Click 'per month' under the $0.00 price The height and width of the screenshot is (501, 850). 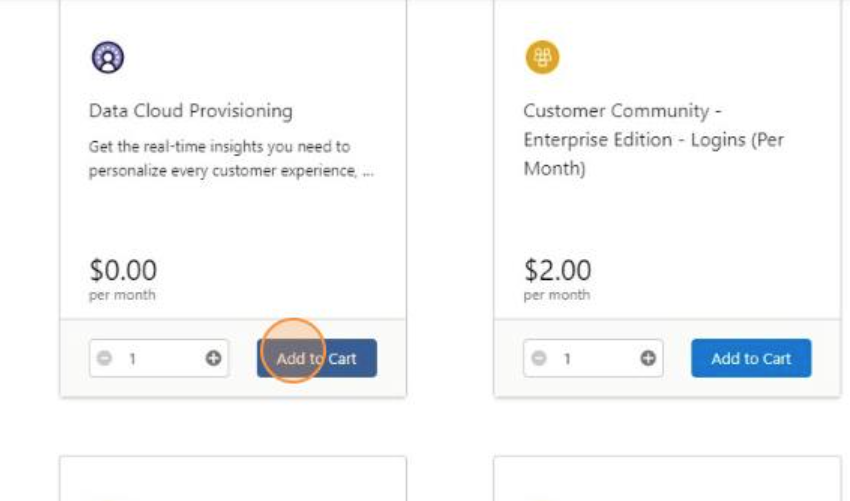coord(122,295)
